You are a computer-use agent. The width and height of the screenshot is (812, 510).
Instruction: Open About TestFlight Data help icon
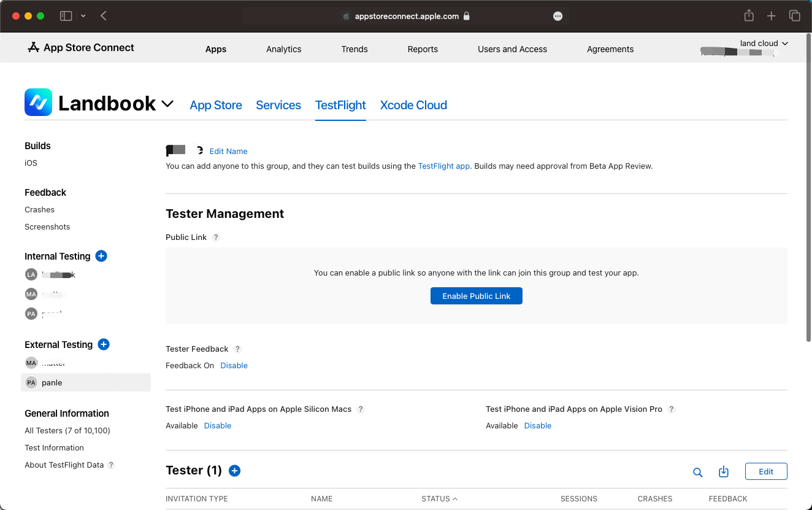(111, 465)
